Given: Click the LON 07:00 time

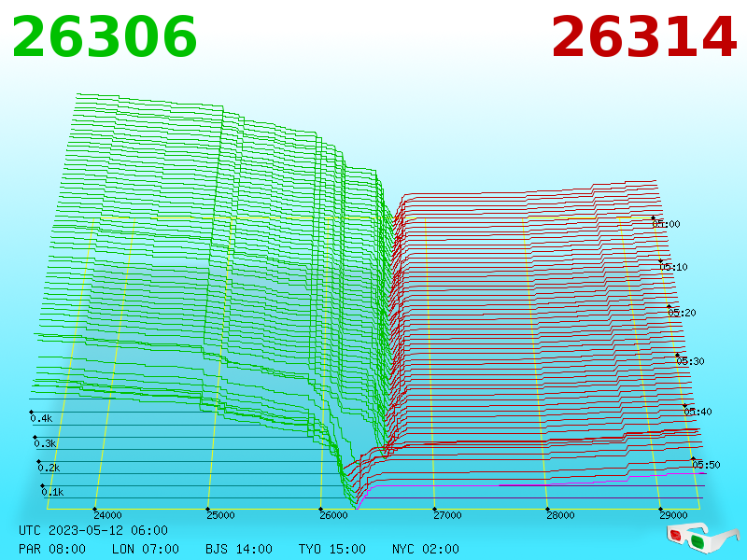Looking at the screenshot, I should click(146, 549).
